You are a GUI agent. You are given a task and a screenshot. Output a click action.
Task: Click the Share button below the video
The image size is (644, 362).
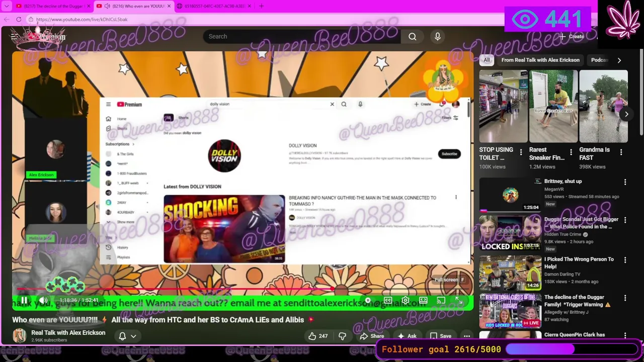372,336
